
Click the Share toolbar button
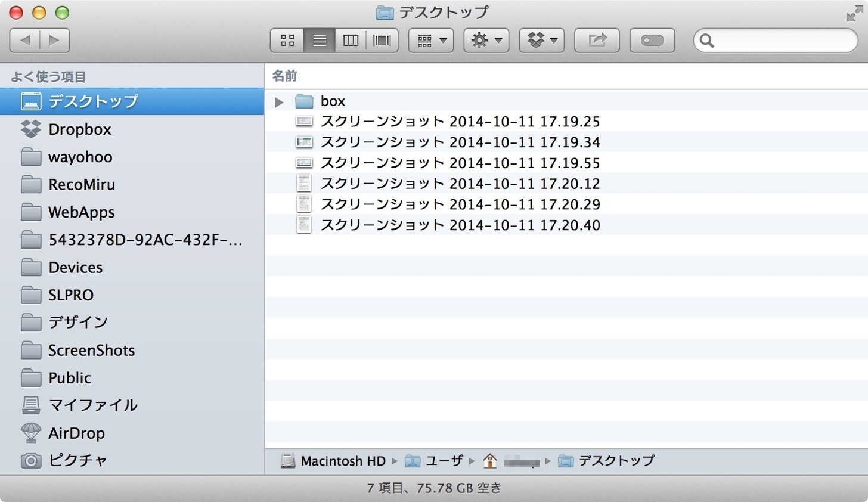pos(597,41)
